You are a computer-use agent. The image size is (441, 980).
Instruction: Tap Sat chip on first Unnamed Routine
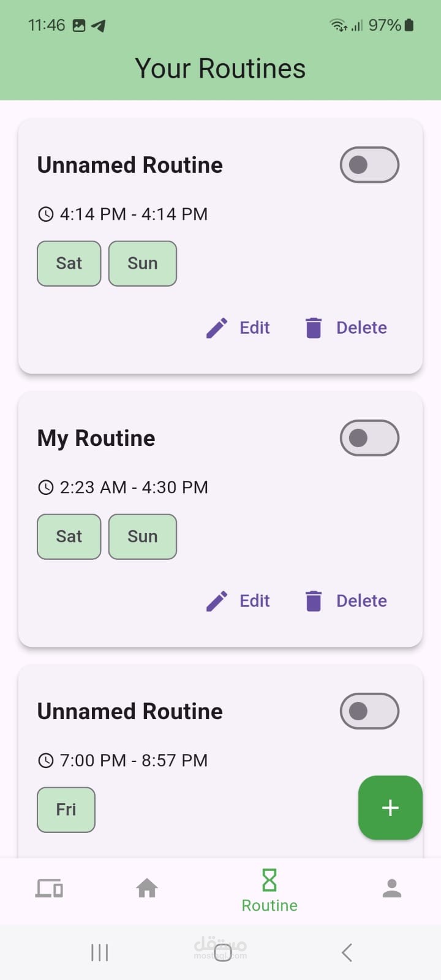[69, 263]
